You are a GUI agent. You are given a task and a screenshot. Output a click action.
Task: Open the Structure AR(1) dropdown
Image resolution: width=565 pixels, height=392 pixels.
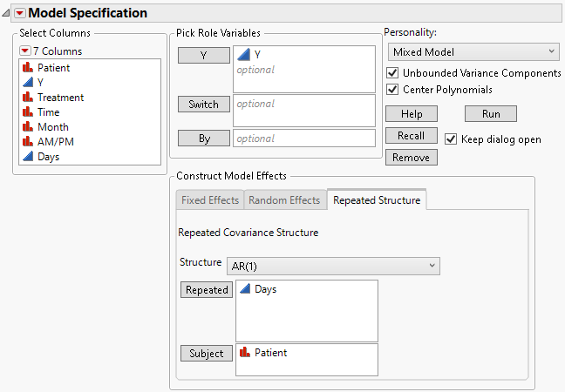333,265
